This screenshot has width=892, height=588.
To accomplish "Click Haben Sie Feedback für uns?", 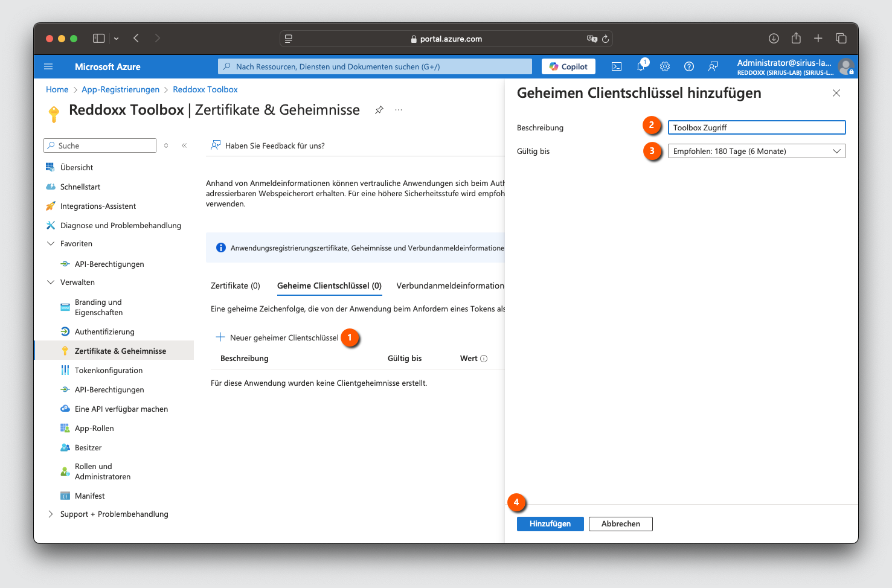I will point(268,145).
